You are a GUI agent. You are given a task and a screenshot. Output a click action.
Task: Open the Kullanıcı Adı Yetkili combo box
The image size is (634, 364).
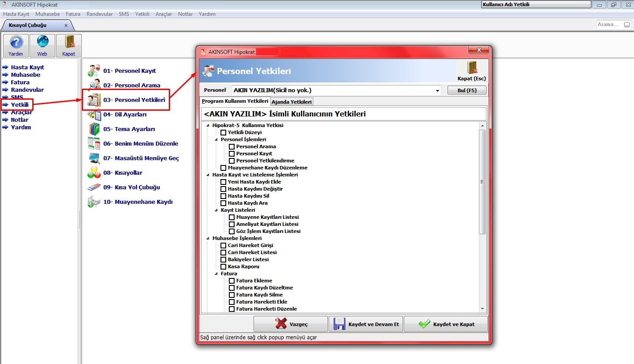tap(536, 4)
